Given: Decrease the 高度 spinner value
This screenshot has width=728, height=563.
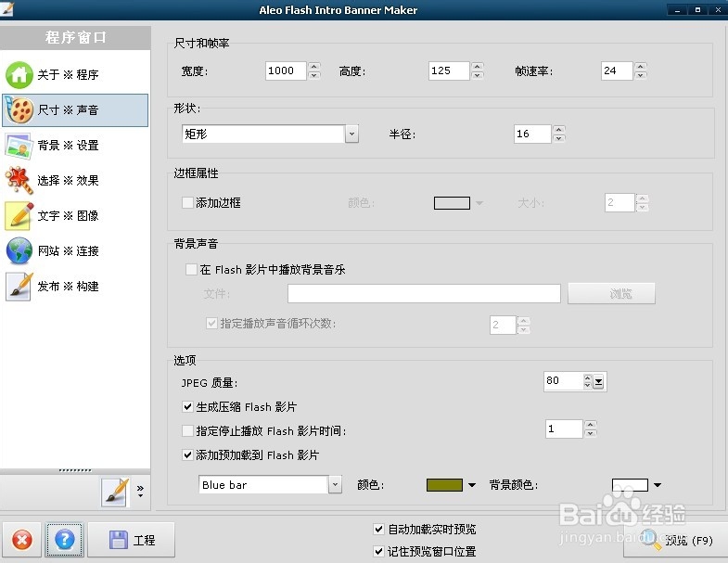Looking at the screenshot, I should (x=478, y=76).
